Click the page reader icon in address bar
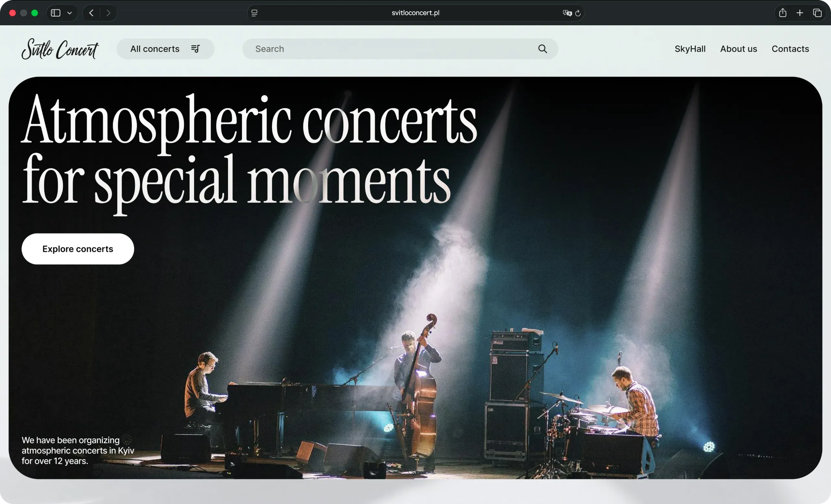 click(254, 13)
